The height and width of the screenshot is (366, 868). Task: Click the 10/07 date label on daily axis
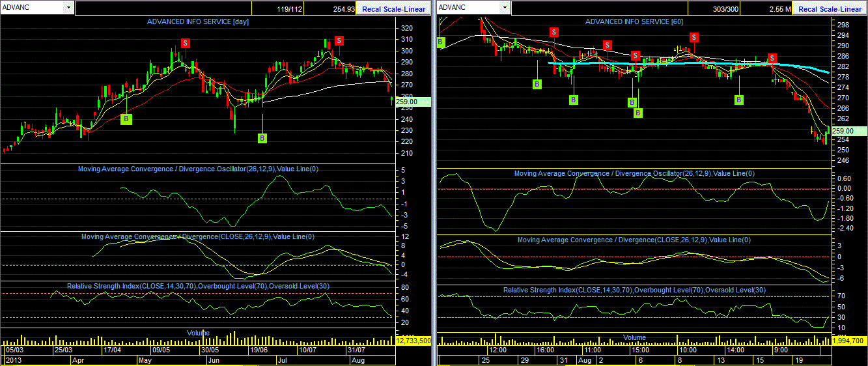[307, 350]
